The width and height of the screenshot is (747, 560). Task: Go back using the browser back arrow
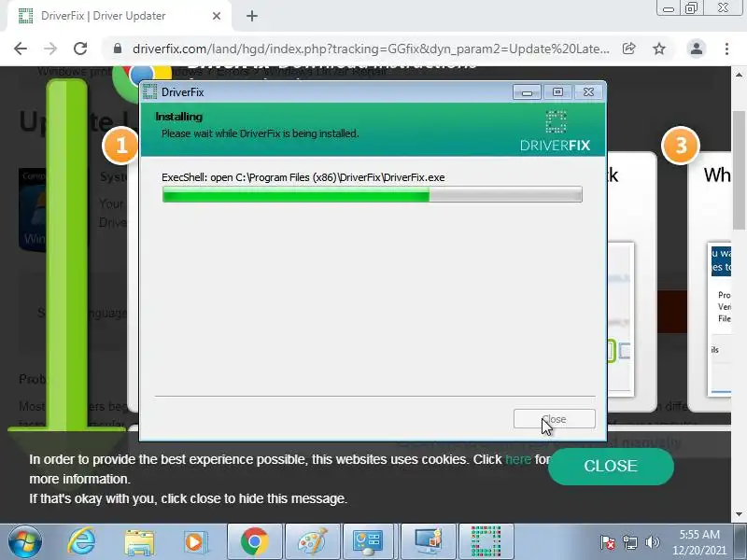pyautogui.click(x=21, y=49)
